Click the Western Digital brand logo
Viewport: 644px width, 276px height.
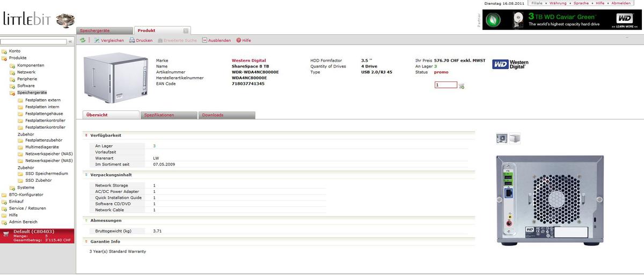(510, 64)
